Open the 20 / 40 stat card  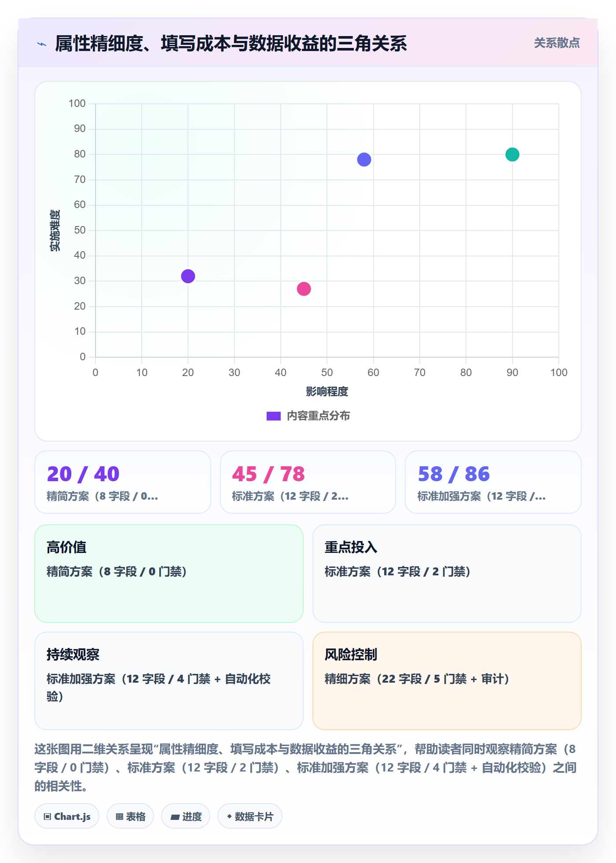tap(123, 482)
